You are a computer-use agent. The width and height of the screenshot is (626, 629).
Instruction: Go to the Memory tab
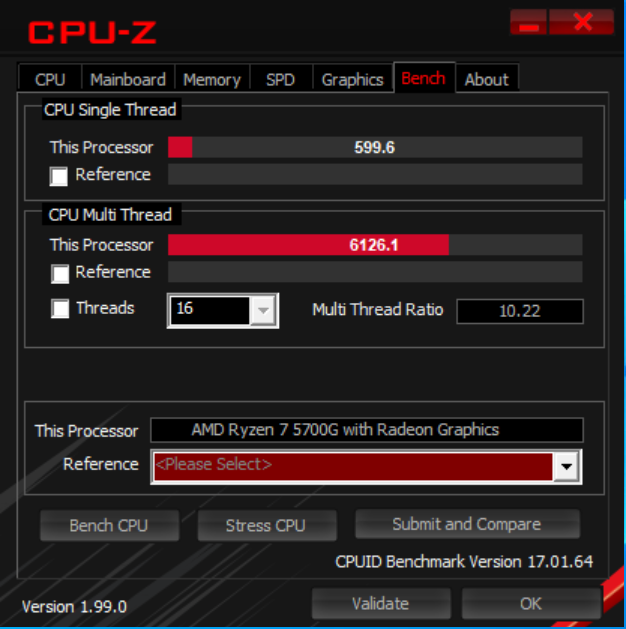(x=212, y=79)
